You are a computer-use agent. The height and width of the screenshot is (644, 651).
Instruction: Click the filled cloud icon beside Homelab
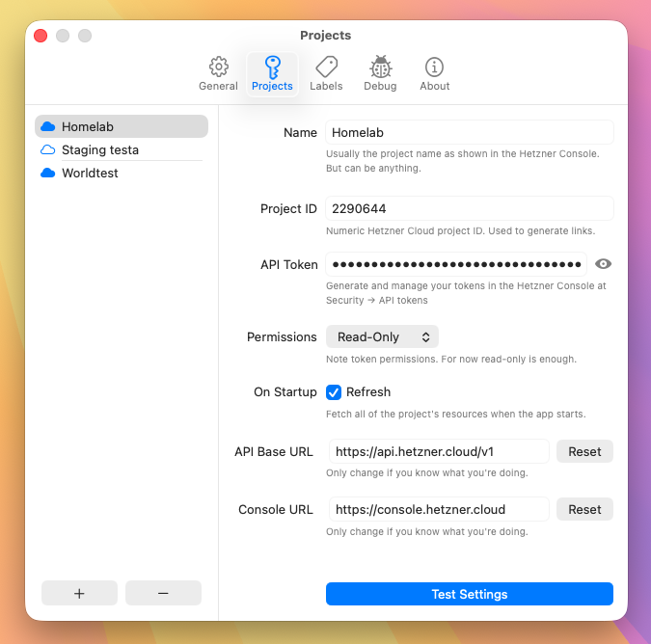click(x=48, y=126)
